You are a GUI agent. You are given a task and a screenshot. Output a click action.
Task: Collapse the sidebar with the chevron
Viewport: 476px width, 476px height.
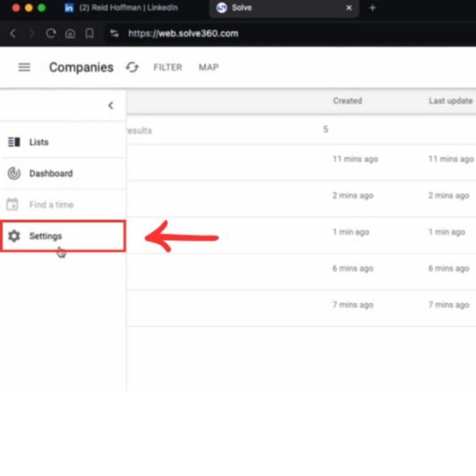(x=111, y=106)
